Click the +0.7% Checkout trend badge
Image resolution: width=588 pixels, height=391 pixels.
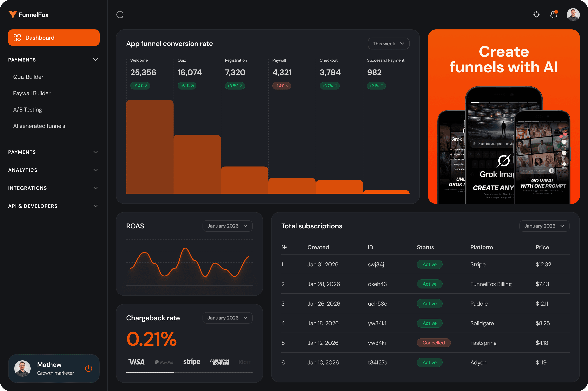click(329, 86)
